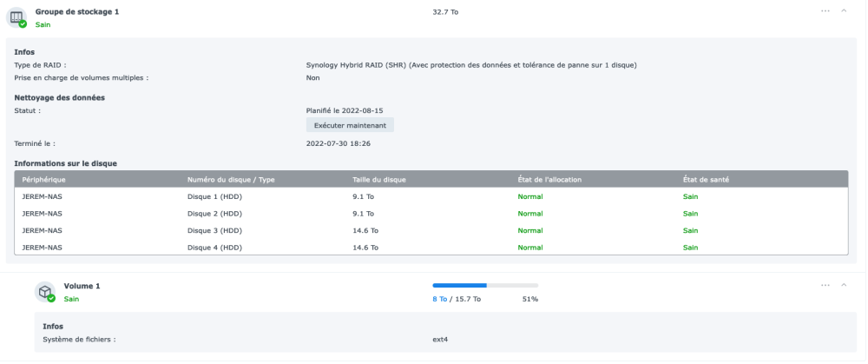Click the État de santé column header
Screen dimensions: 868x364
(706, 180)
